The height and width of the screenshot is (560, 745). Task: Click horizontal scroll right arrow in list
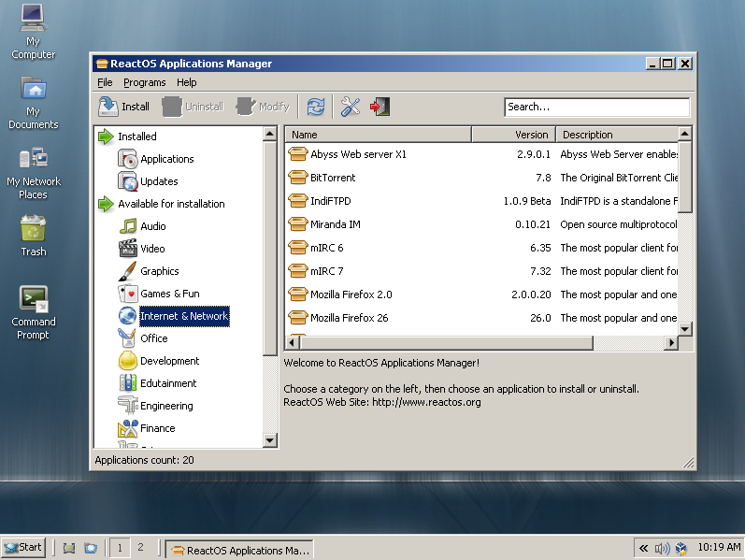point(671,343)
